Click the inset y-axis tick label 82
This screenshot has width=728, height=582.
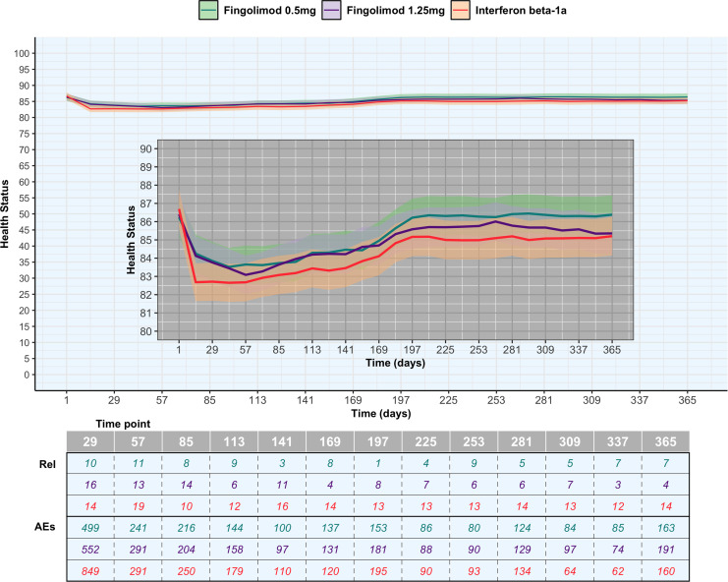[x=145, y=295]
